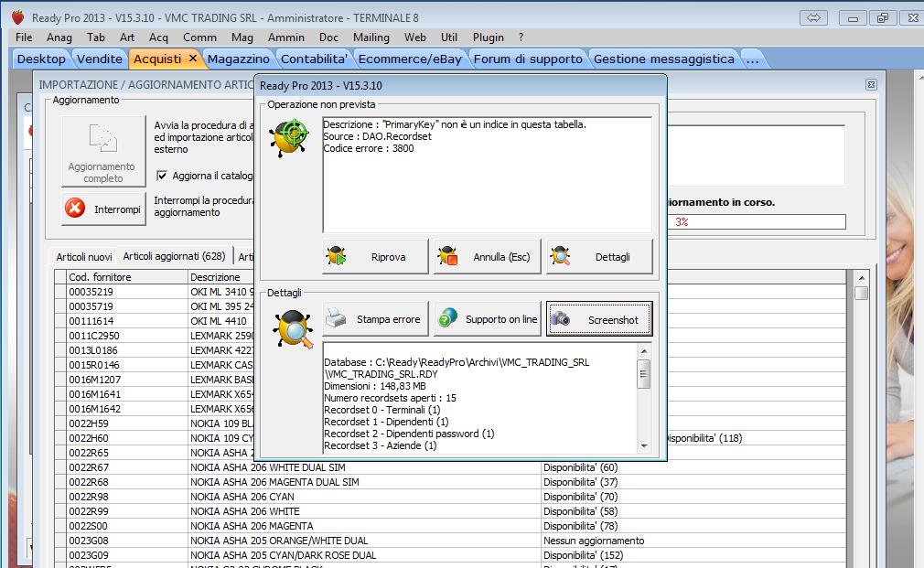
Task: Click the Interrompi button
Action: (103, 209)
